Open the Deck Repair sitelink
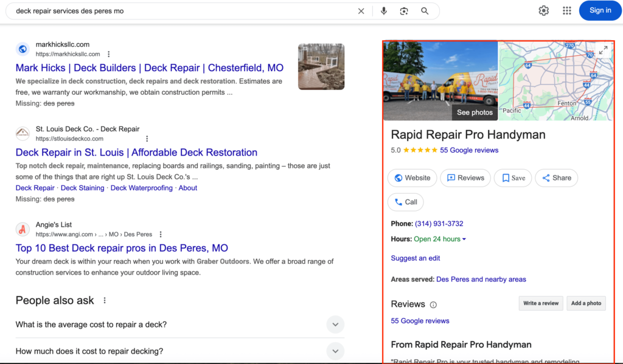This screenshot has height=364, width=623. (35, 188)
